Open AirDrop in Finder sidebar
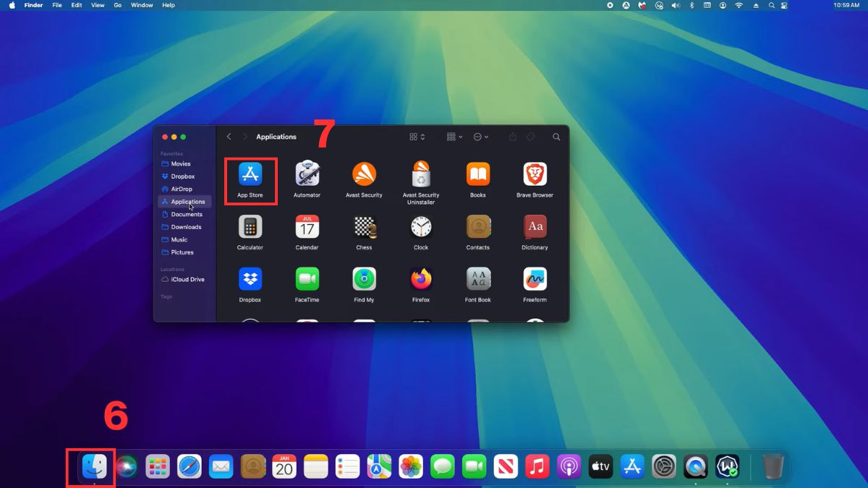Screen dimensions: 868x488 tap(184, 189)
